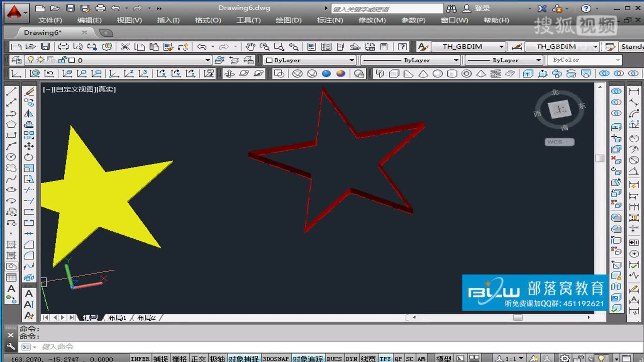Toggle 正交 ortho mode in status bar
This screenshot has height=362, width=644.
198,359
